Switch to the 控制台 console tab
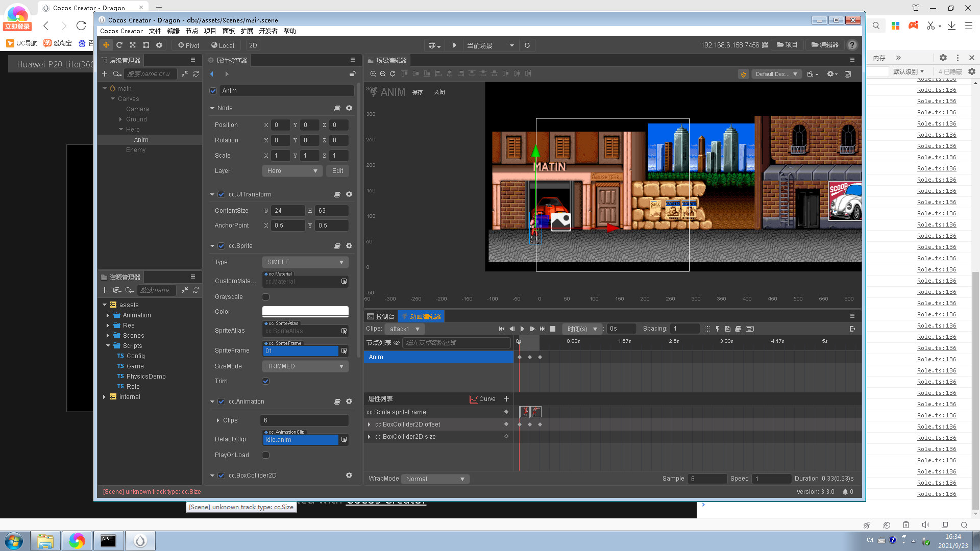Viewport: 980px width, 551px height. [381, 317]
